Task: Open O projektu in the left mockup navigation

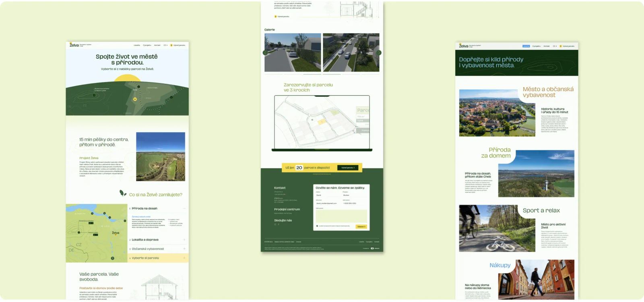Action: click(147, 45)
